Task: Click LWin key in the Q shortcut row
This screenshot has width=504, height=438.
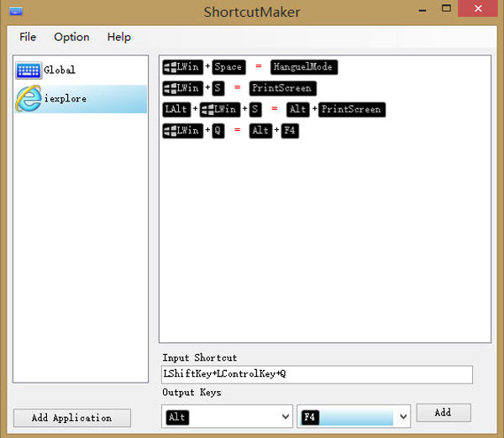Action: pos(182,131)
